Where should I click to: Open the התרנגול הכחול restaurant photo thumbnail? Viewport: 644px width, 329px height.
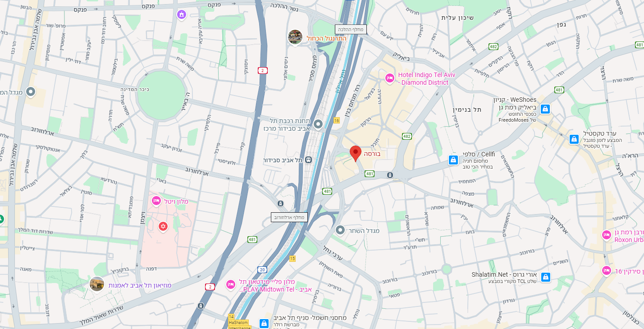(x=295, y=37)
